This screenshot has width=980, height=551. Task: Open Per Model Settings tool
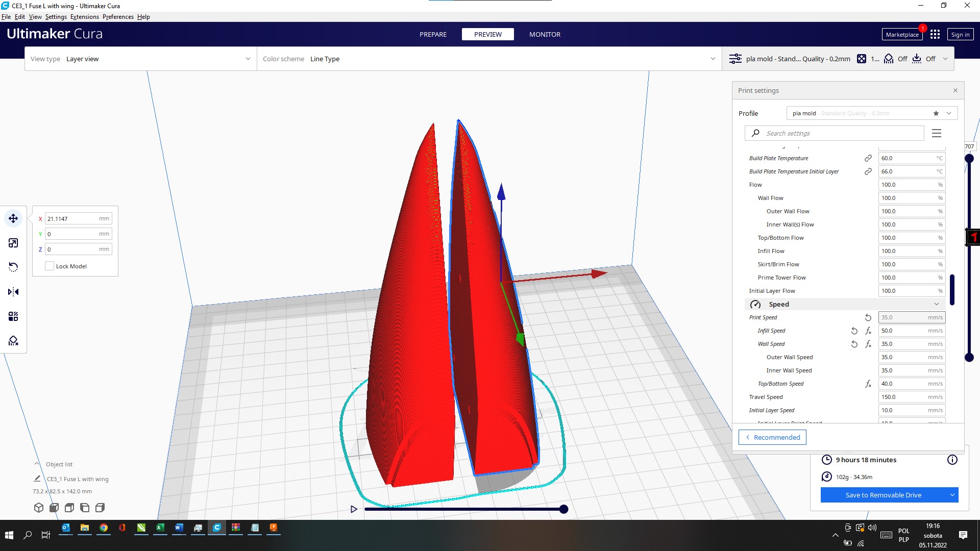tap(13, 316)
